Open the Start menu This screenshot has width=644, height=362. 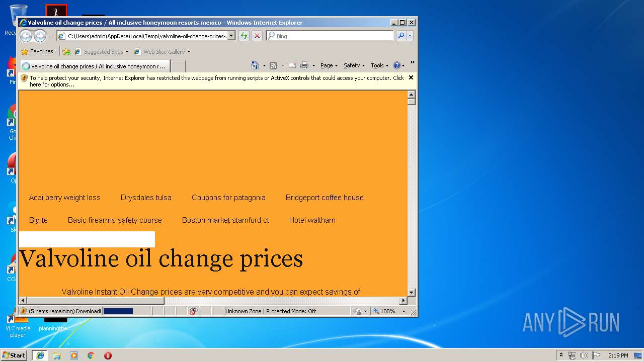(x=14, y=355)
